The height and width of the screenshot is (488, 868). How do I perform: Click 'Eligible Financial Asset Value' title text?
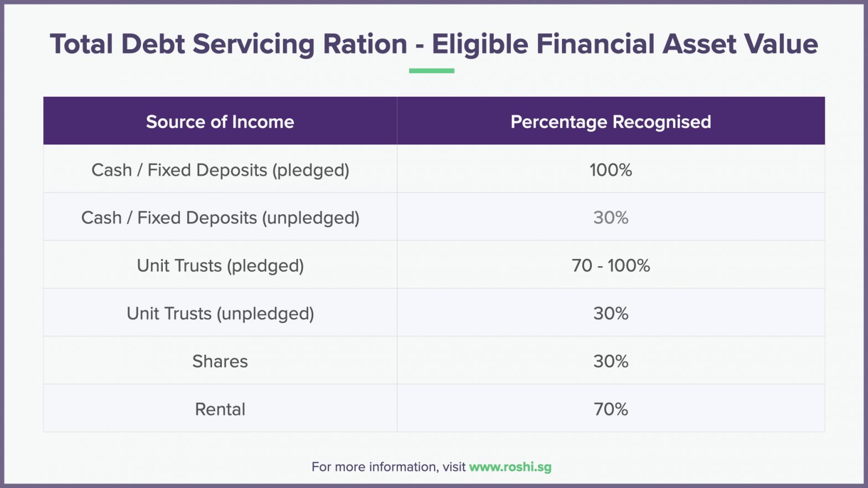[x=624, y=44]
